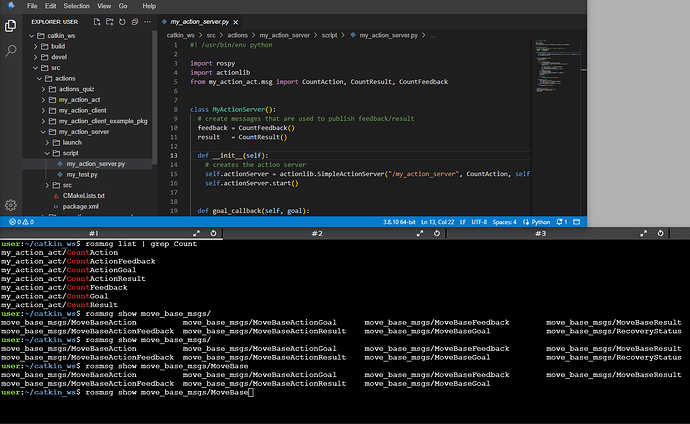Open Explorer more actions ellipsis
Image resolution: width=690 pixels, height=424 pixels.
147,22
